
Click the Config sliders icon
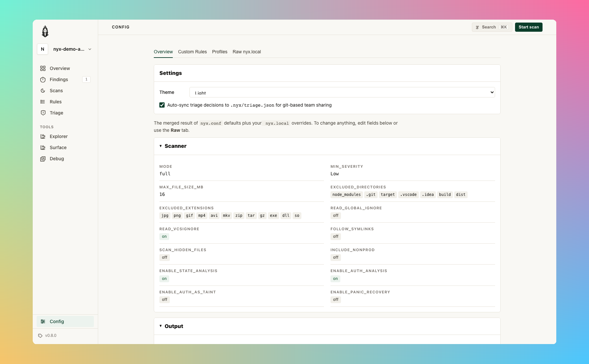43,321
